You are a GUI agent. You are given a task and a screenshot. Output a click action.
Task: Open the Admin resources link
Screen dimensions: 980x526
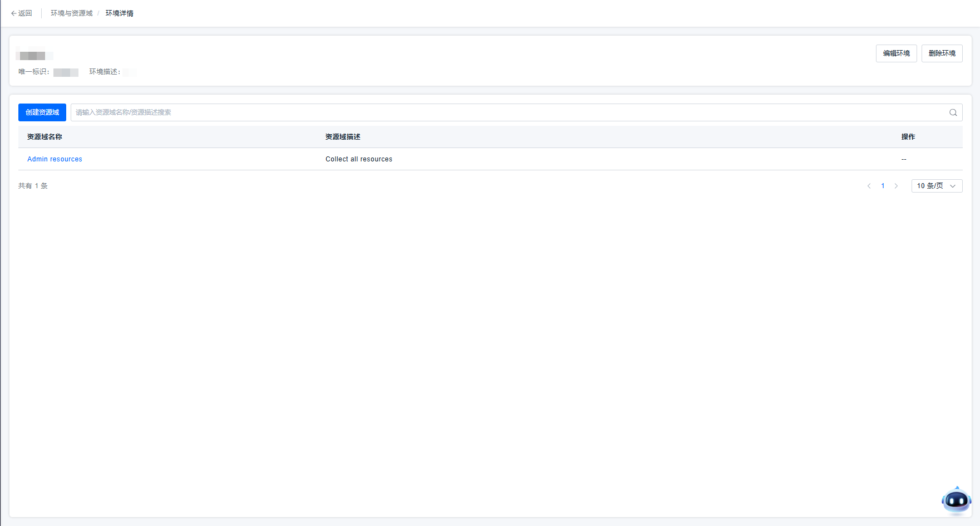coord(55,159)
